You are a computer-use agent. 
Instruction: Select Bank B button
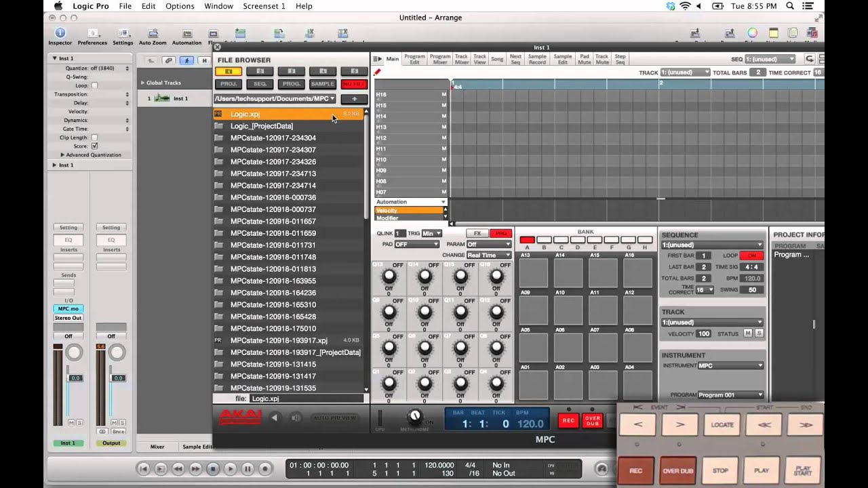click(544, 240)
